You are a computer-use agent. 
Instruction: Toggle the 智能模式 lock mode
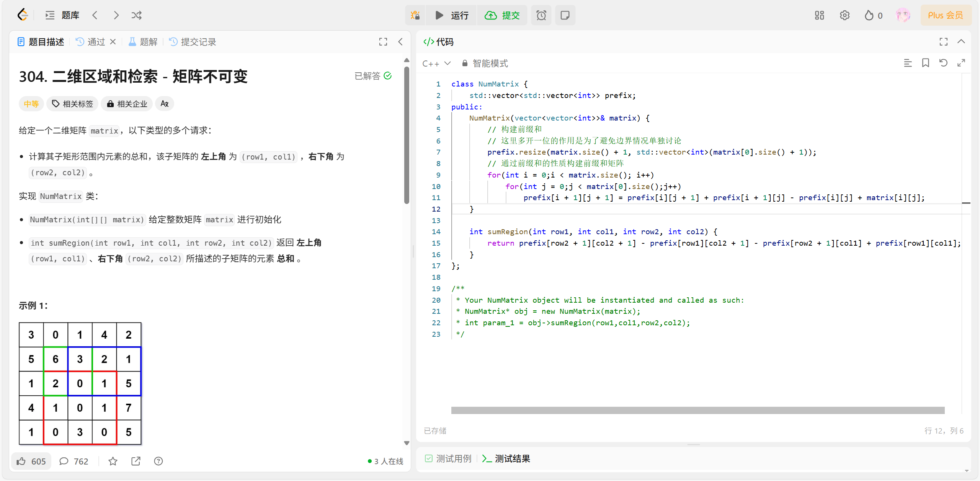[x=485, y=63]
